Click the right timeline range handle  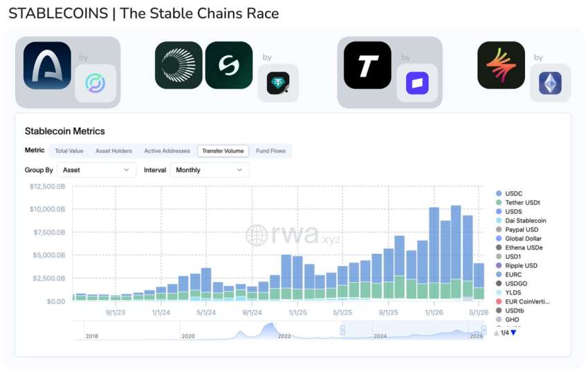[484, 330]
